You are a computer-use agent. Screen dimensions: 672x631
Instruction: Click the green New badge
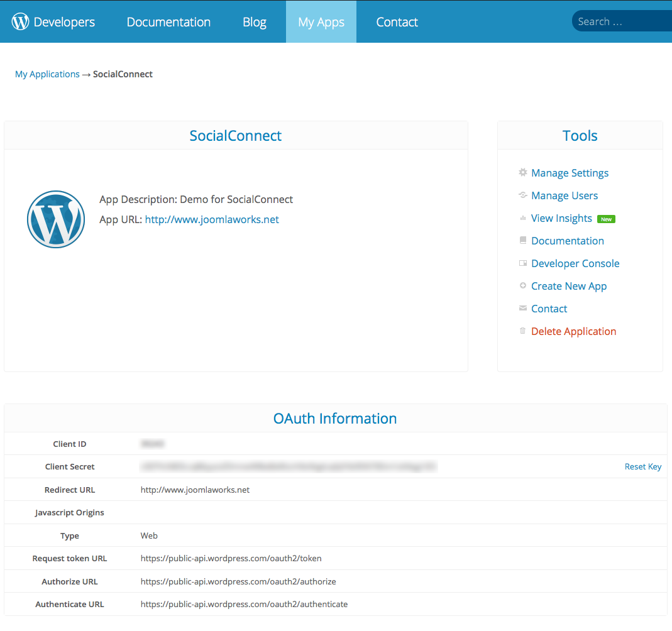pyautogui.click(x=606, y=219)
